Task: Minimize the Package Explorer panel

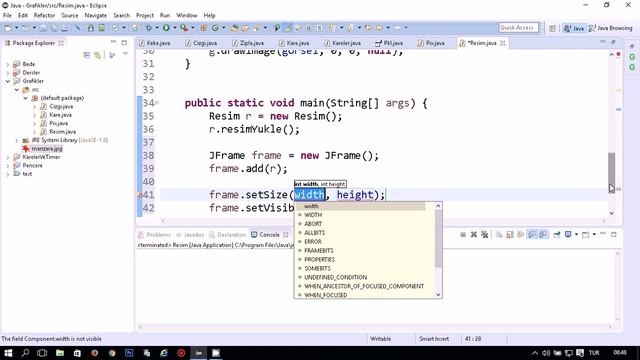Action: (x=113, y=42)
